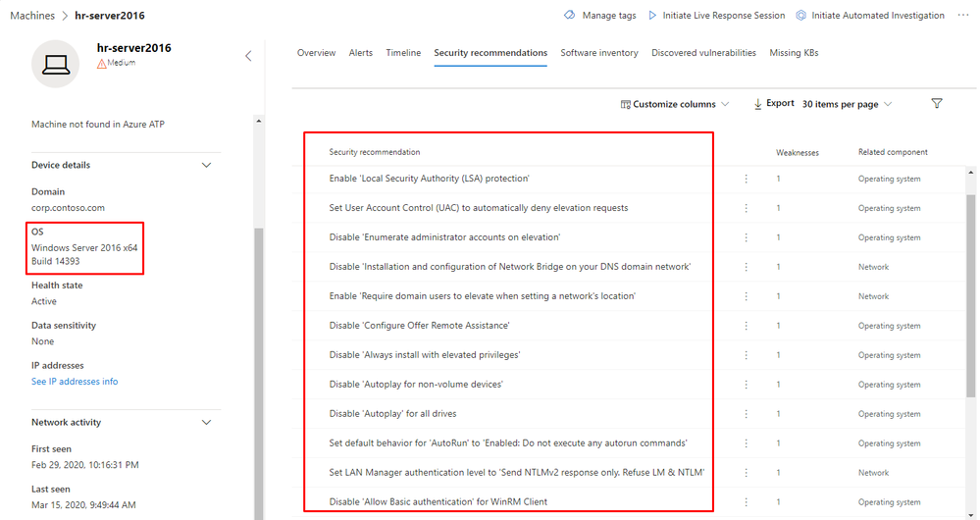Open Enable 'Local Security Authority (LSA) protection'

tap(430, 179)
